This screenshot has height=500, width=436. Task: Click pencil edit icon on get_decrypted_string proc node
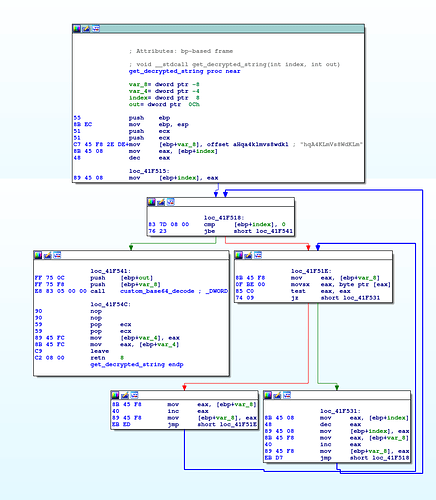point(86,29)
